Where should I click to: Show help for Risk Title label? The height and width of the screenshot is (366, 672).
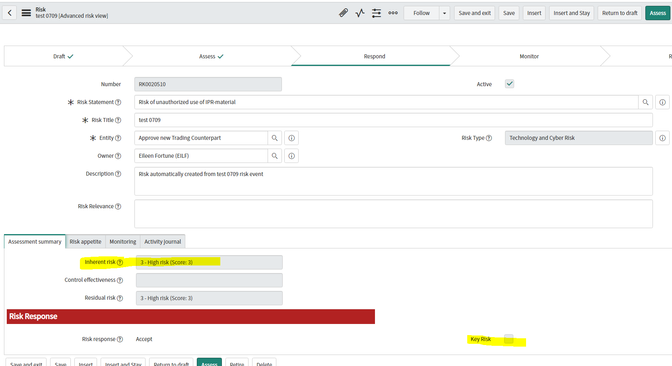pyautogui.click(x=118, y=120)
